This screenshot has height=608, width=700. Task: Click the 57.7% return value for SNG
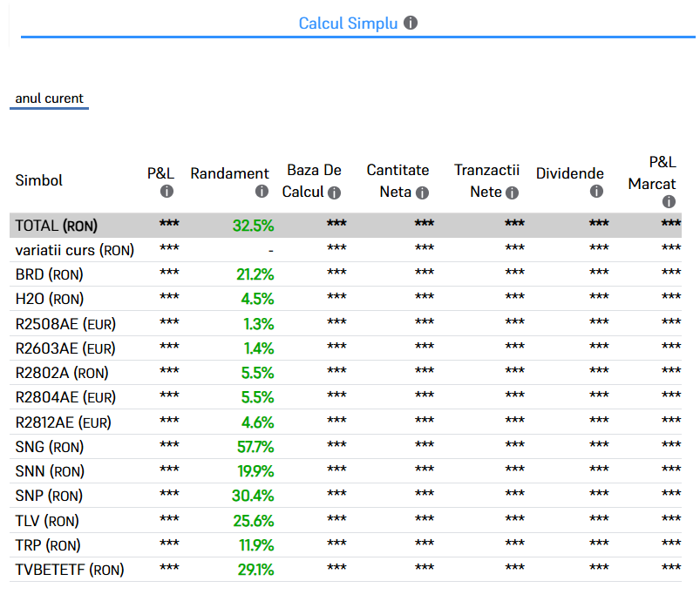[255, 447]
